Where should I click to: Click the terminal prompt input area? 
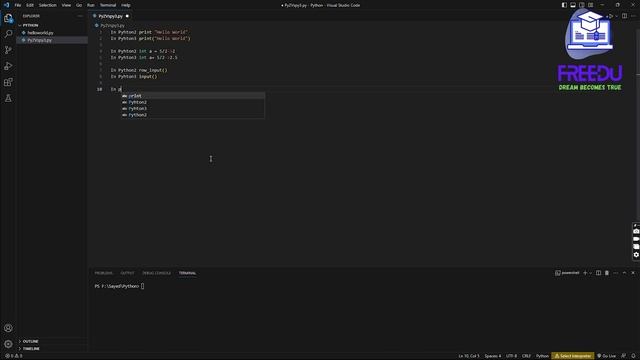pos(142,286)
